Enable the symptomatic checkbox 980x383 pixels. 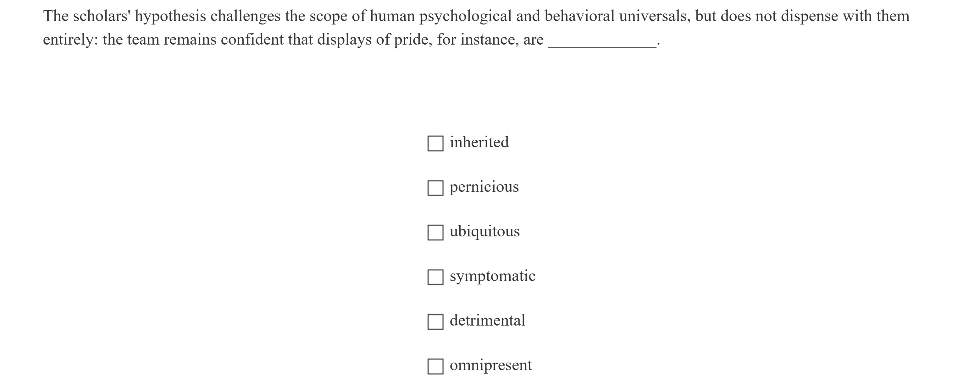[x=435, y=277]
